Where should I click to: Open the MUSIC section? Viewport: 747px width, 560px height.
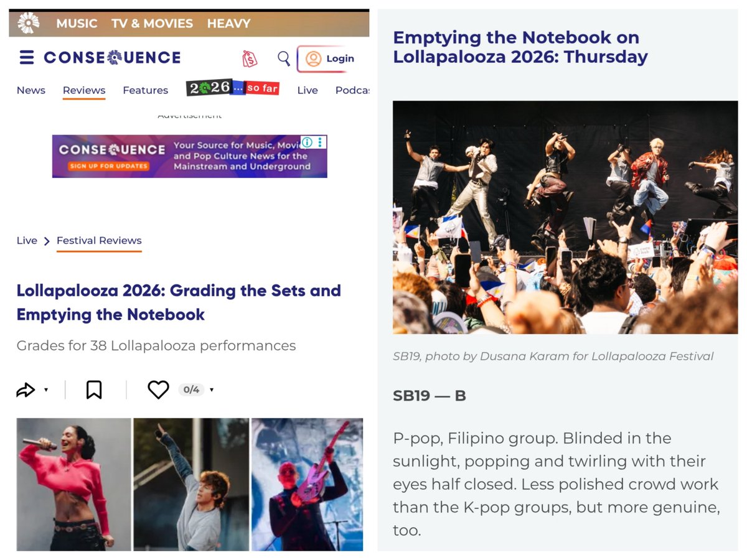coord(77,23)
